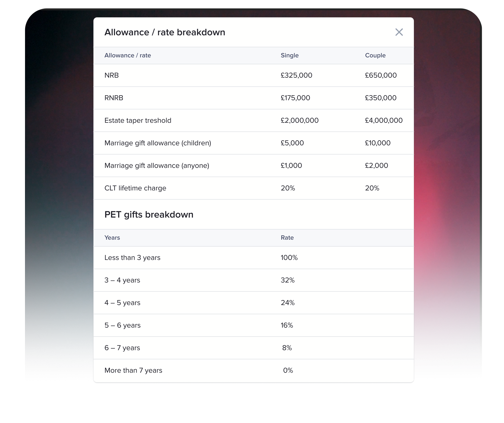Click the 32% rate for 3 – 4 years
The width and height of the screenshot is (504, 423).
(x=287, y=280)
